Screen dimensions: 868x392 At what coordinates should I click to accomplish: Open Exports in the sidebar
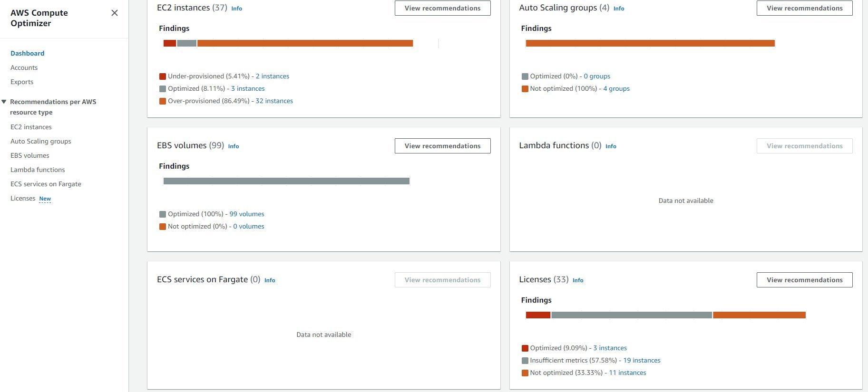(x=22, y=82)
